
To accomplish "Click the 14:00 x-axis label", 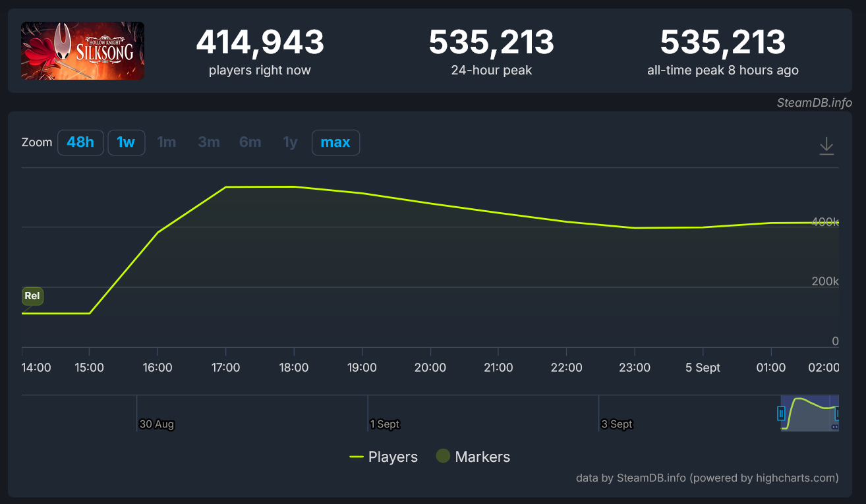I will pyautogui.click(x=36, y=368).
